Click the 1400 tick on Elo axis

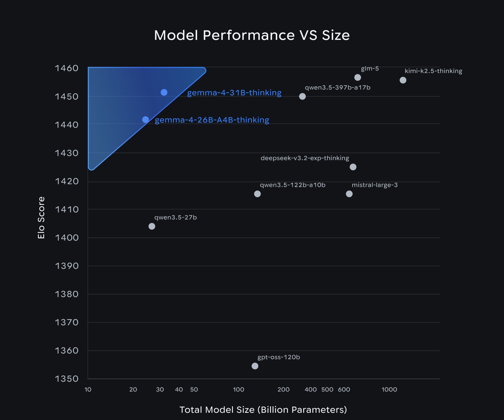tap(67, 238)
